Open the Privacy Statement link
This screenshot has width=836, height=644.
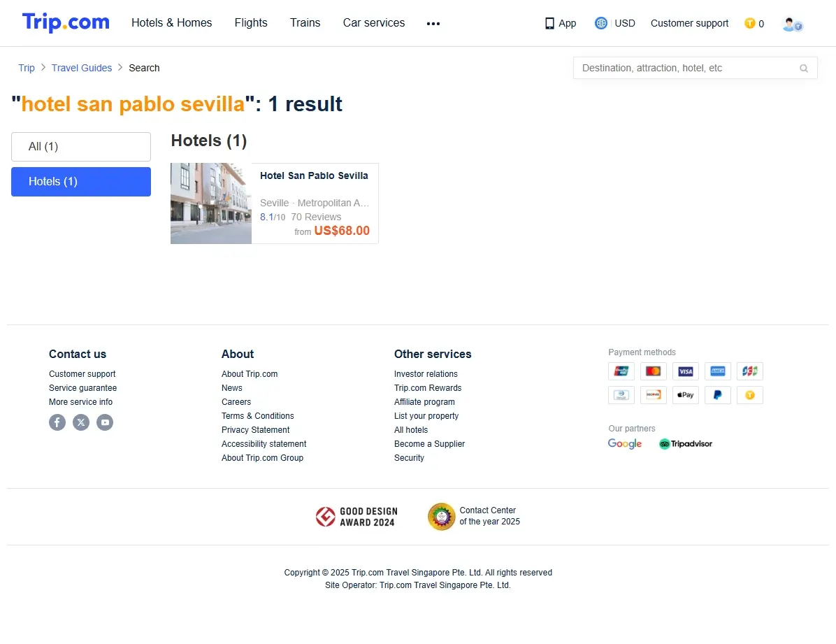point(255,429)
